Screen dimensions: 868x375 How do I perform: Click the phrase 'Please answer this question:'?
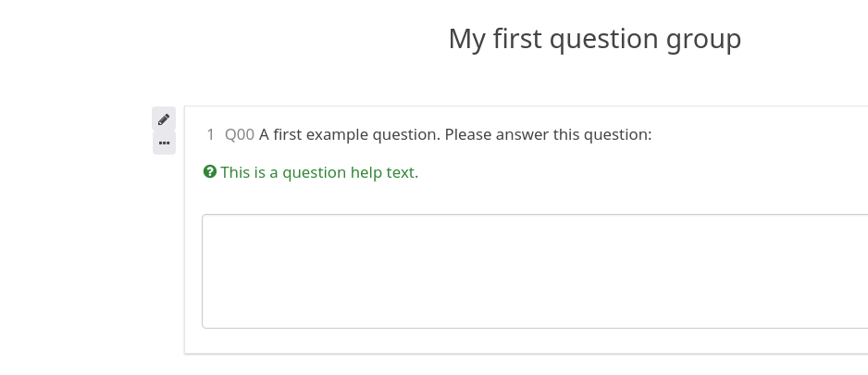click(548, 134)
